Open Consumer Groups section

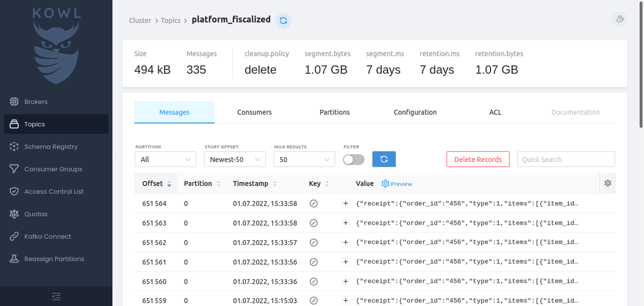click(x=56, y=169)
